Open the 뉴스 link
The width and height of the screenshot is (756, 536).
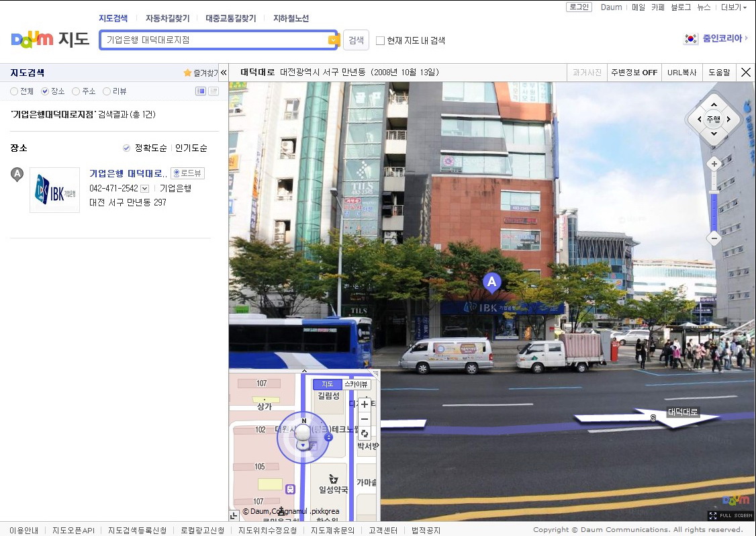pos(704,7)
